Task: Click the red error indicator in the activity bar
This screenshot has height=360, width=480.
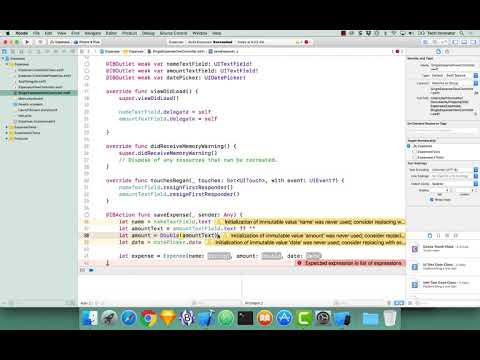Action: click(306, 42)
